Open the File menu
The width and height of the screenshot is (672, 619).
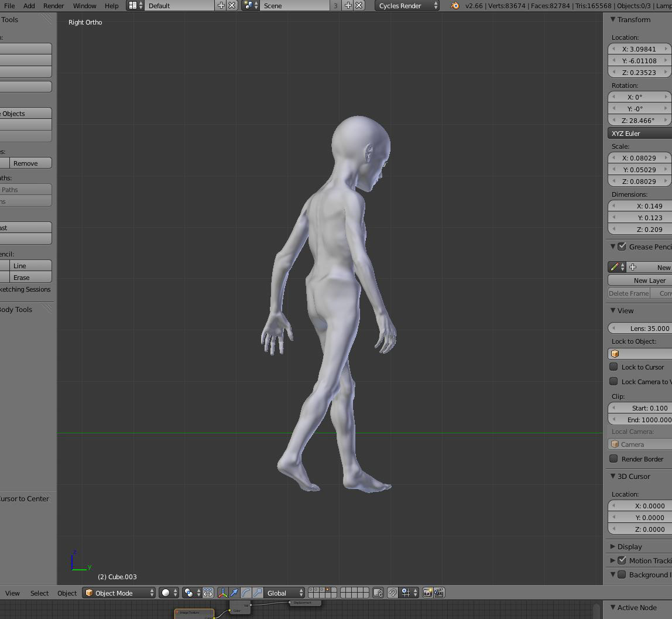pos(9,6)
